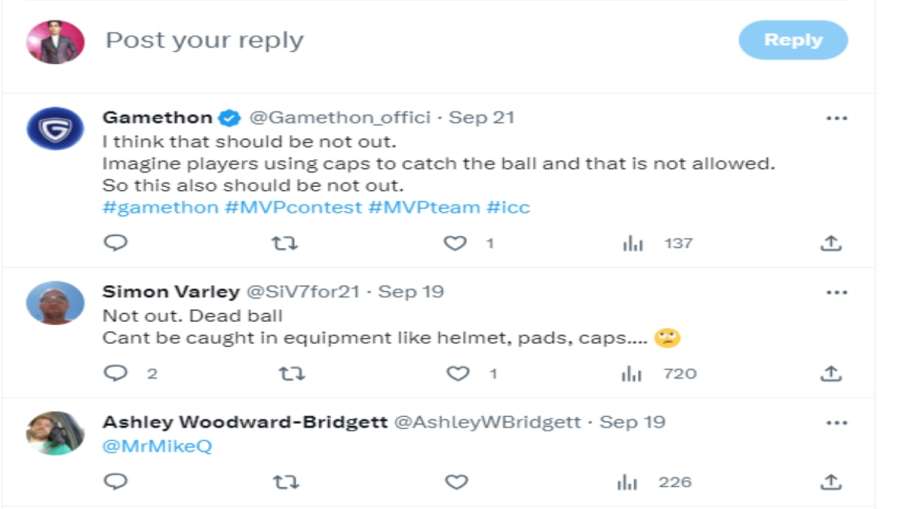Like Simon Varley's tweet
The image size is (905, 509).
[x=457, y=373]
